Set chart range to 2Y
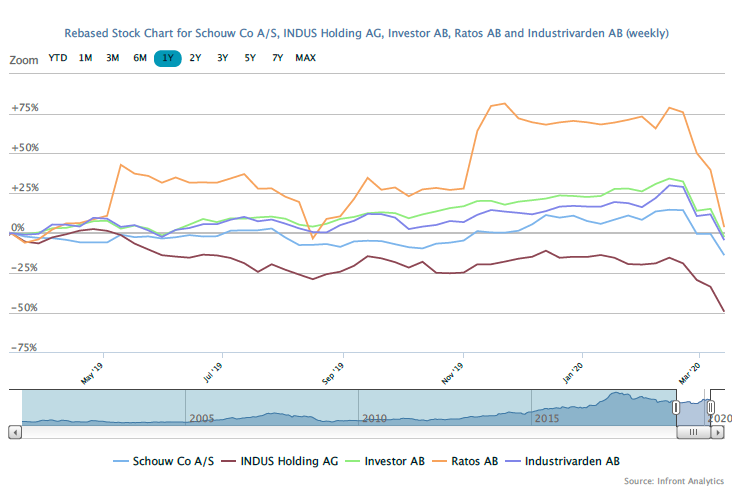The width and height of the screenshot is (732, 488). [x=195, y=58]
